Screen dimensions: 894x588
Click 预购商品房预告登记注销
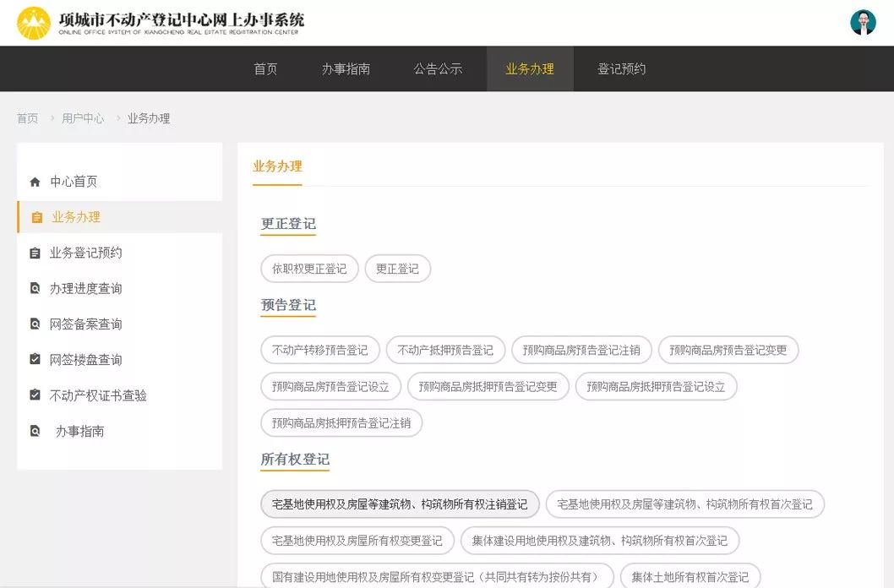(x=580, y=349)
